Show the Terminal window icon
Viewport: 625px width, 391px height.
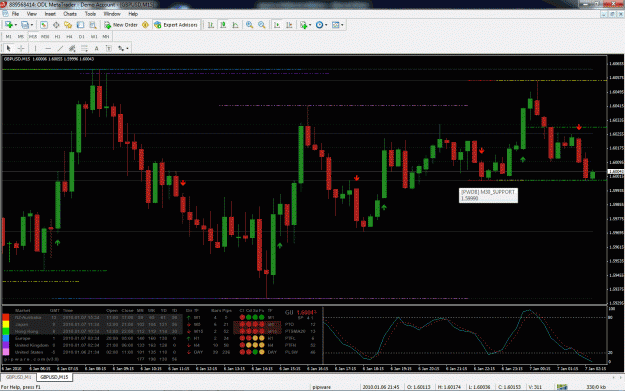tap(81, 25)
